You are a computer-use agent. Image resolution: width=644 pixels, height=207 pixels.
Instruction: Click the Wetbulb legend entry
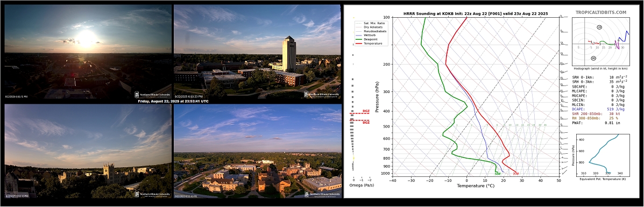[x=367, y=35]
